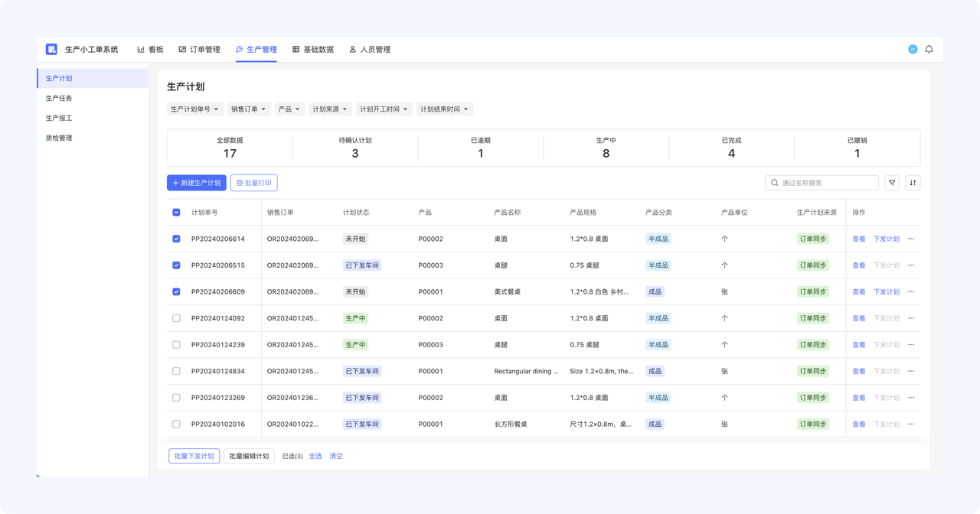Screen dimensions: 980x514
Task: Toggle the header select-all checkbox
Action: [176, 213]
